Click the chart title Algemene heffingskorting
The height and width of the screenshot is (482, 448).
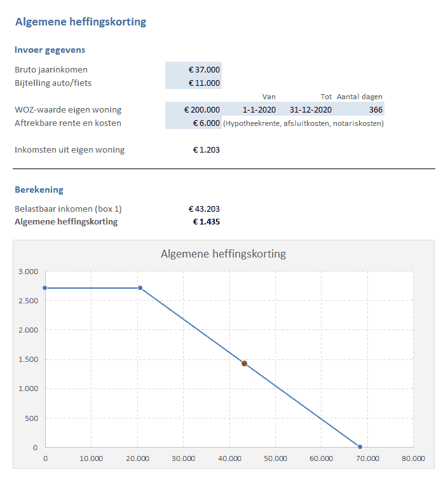point(223,254)
